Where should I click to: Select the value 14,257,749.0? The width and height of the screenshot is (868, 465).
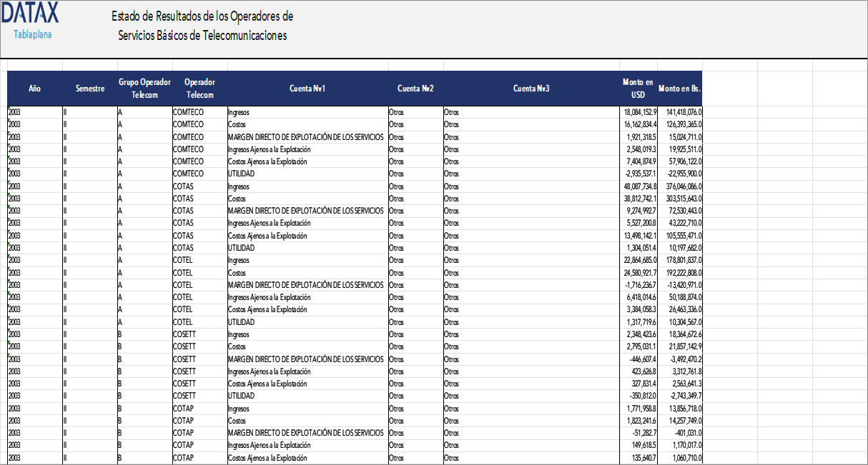click(x=680, y=421)
